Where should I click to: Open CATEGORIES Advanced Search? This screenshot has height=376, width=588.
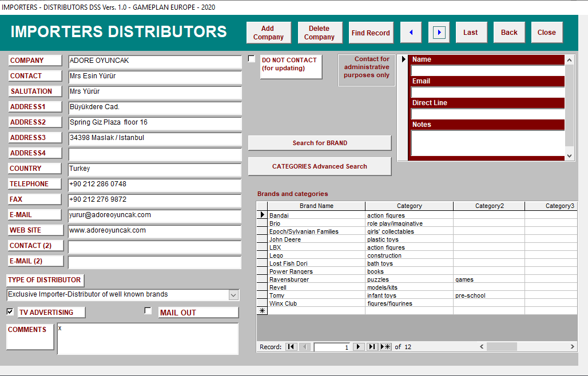[320, 166]
